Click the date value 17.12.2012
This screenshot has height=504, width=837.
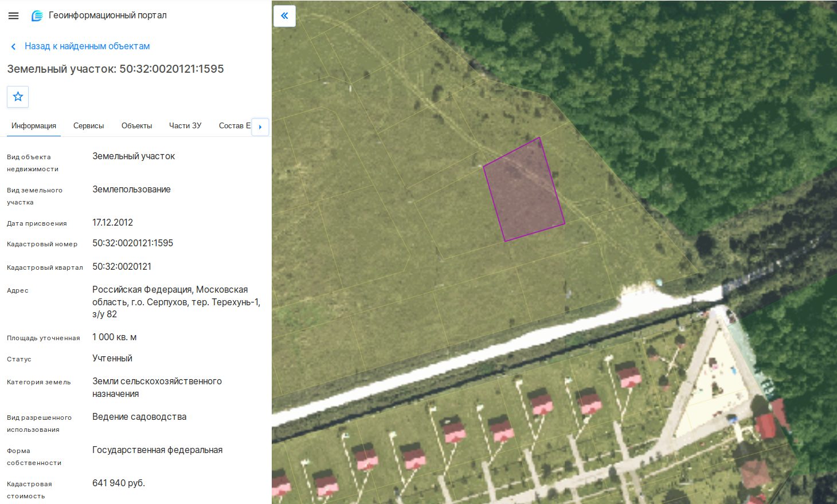(x=112, y=223)
